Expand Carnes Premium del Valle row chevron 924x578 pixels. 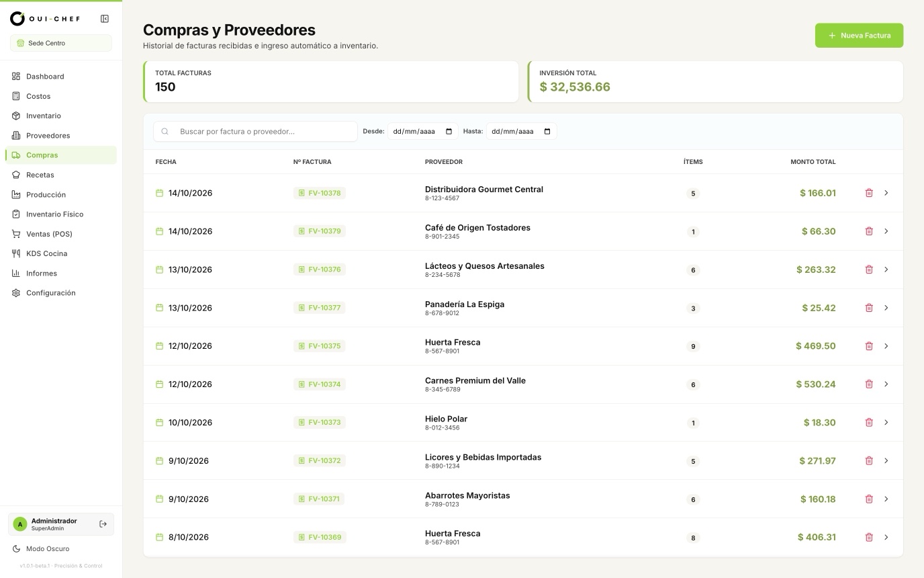tap(886, 384)
